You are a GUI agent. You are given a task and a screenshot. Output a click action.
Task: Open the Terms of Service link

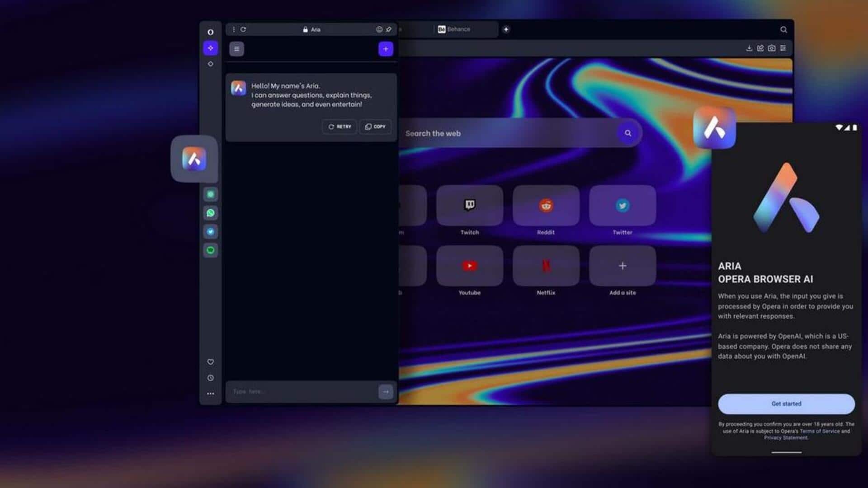click(820, 431)
